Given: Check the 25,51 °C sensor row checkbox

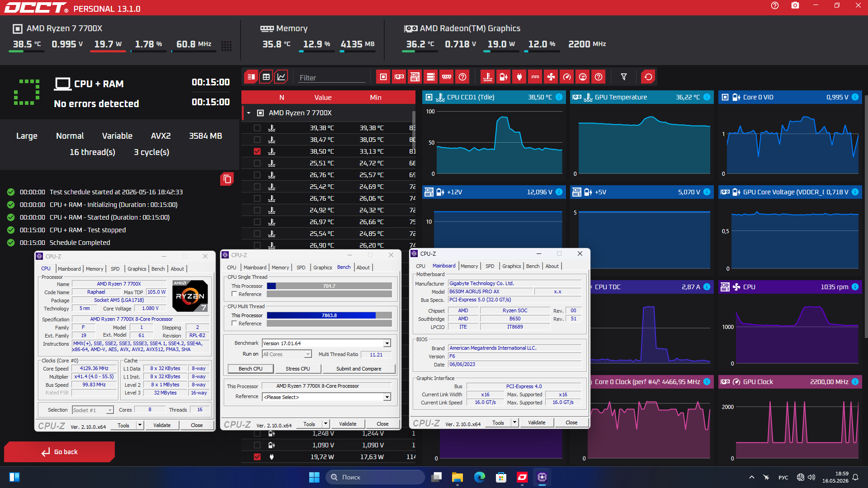Looking at the screenshot, I should [x=257, y=163].
